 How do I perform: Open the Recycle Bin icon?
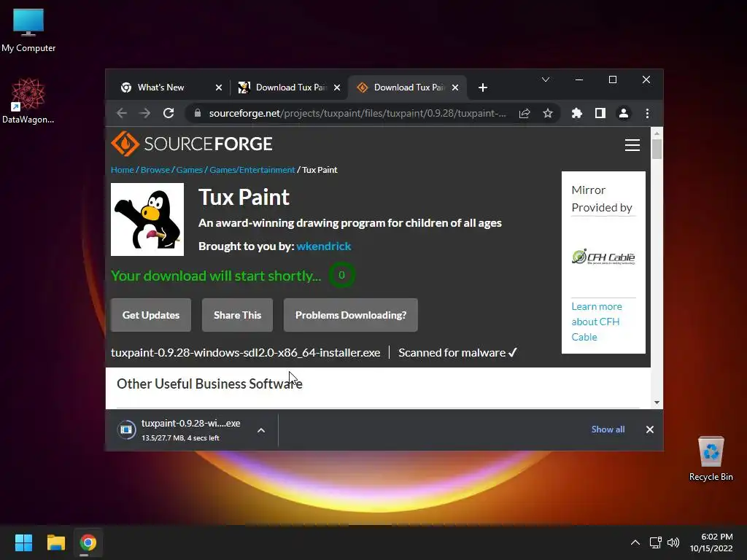click(x=711, y=459)
